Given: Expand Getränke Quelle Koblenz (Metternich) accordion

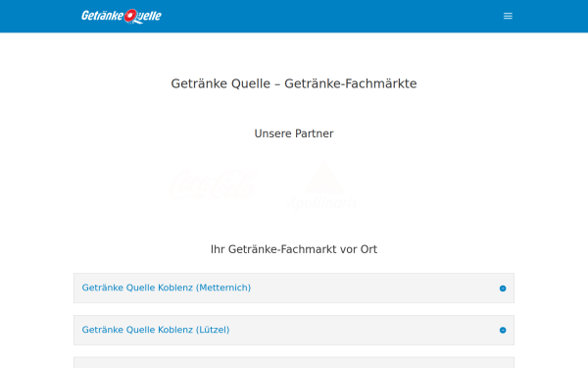Looking at the screenshot, I should [x=294, y=288].
